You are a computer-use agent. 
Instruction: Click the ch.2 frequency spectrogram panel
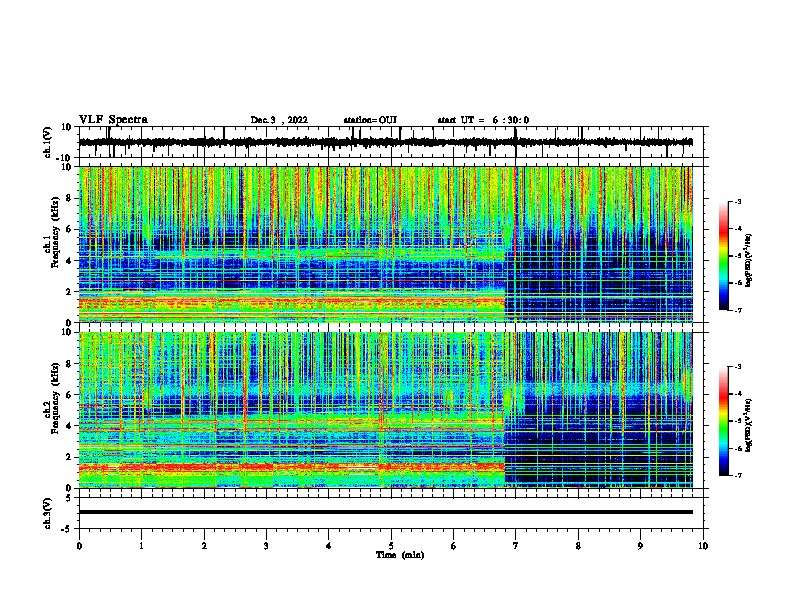[386, 410]
